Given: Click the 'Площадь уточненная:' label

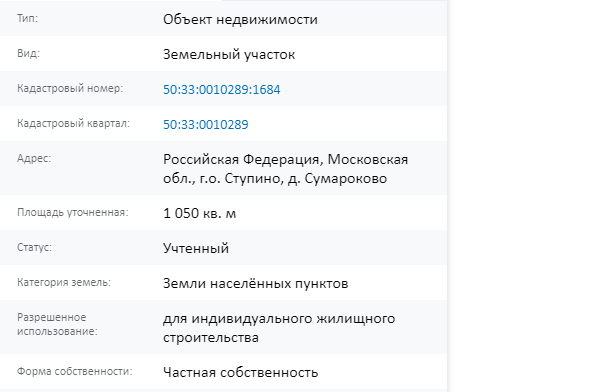Looking at the screenshot, I should point(72,212).
